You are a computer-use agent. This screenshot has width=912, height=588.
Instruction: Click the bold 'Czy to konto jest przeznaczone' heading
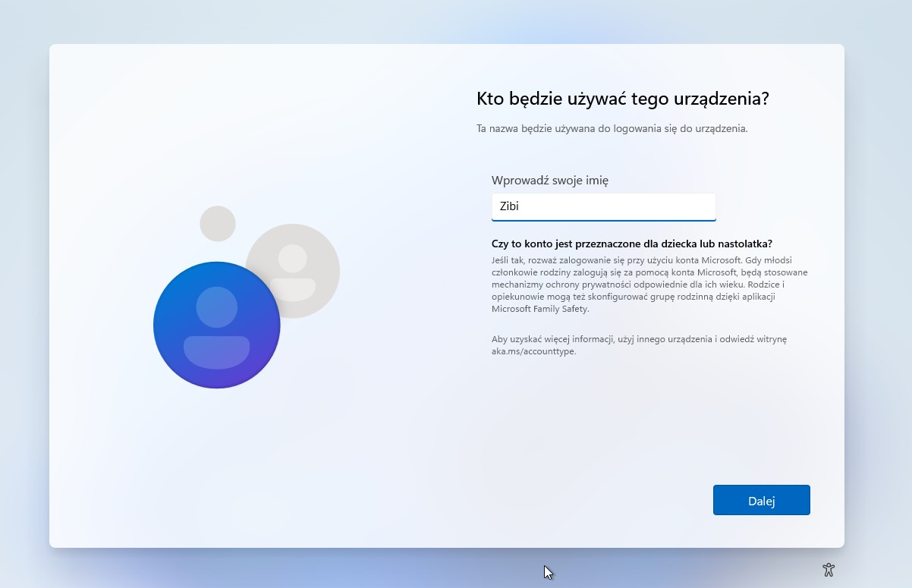631,243
